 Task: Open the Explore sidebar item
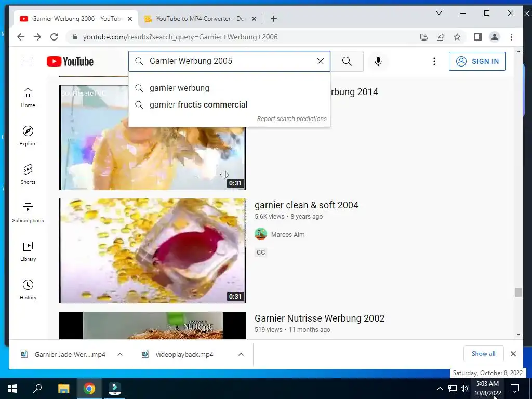point(28,136)
